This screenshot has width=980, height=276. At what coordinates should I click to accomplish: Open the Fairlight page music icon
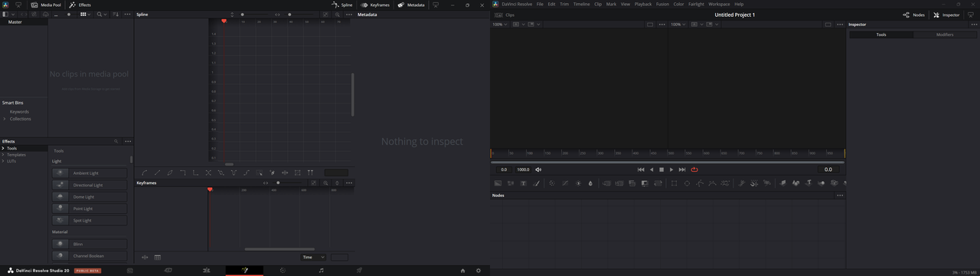pos(321,270)
